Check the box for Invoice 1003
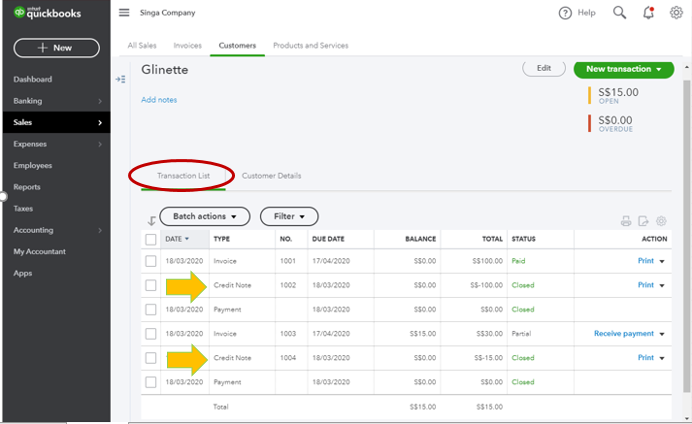Screen dimensions: 692x424 pos(150,334)
